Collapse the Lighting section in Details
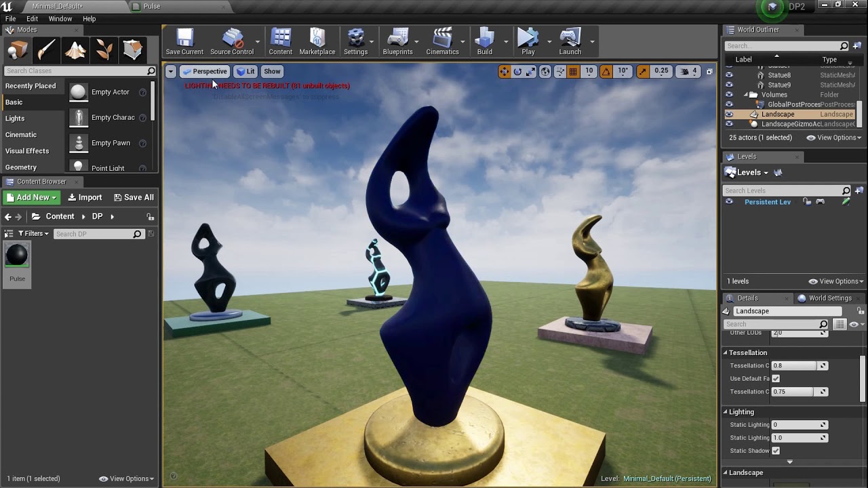Image resolution: width=868 pixels, height=488 pixels. [x=725, y=412]
